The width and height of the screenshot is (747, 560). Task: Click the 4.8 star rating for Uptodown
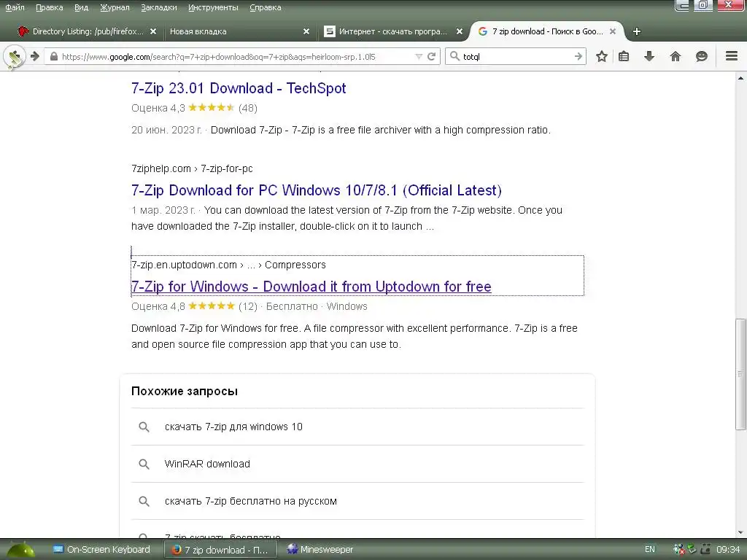(212, 306)
